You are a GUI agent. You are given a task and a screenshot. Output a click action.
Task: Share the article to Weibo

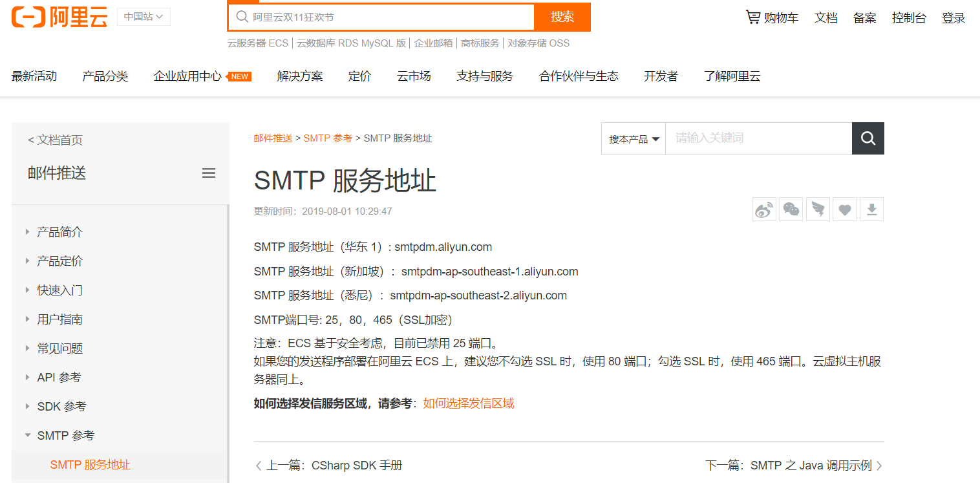click(x=763, y=209)
